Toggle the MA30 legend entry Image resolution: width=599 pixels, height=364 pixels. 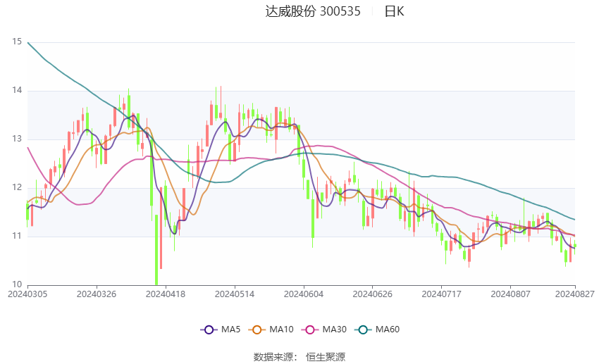tap(324, 330)
